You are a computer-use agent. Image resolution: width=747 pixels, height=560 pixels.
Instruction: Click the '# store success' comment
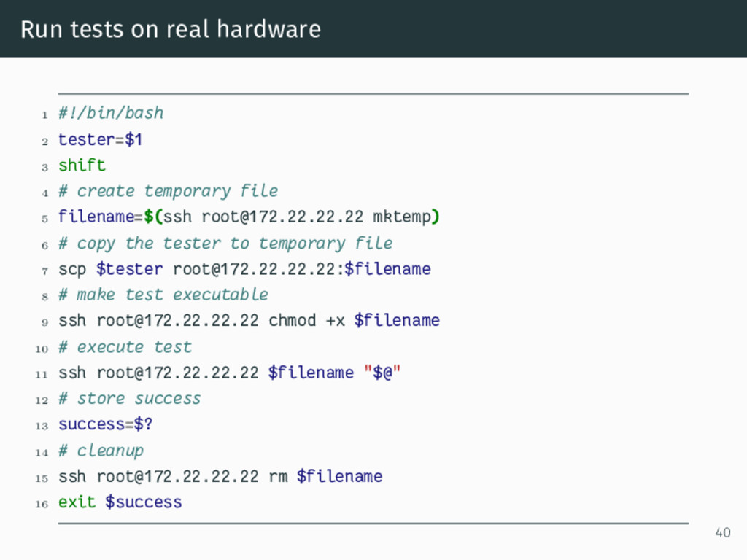click(x=130, y=398)
